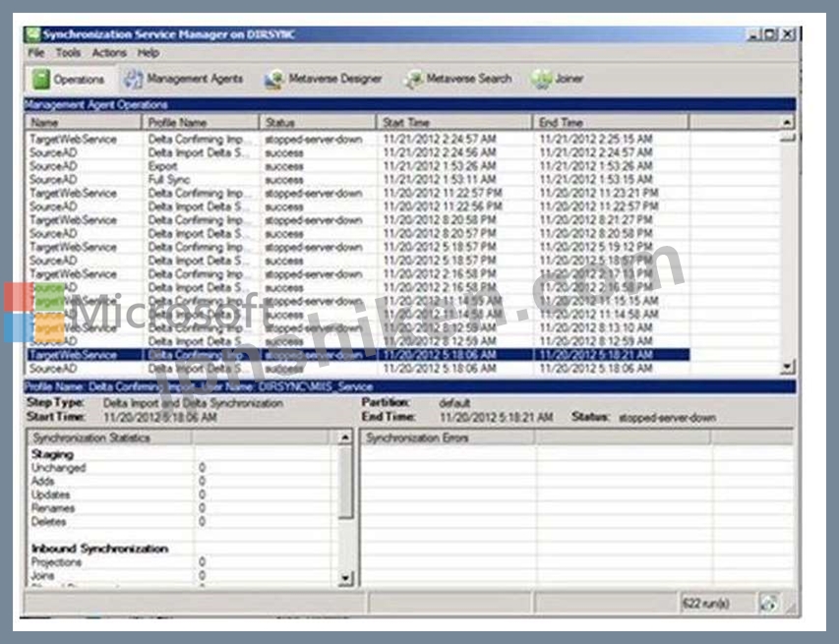Click the Joins statistic row

[x=181, y=575]
